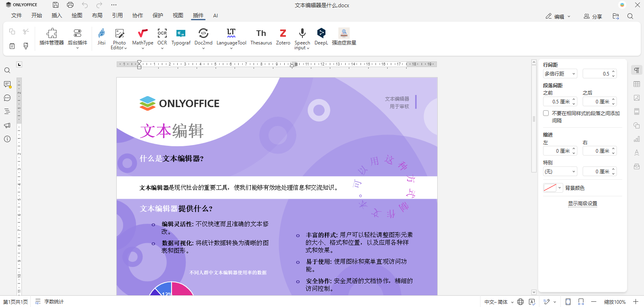Redo the last action
Image resolution: width=644 pixels, height=307 pixels.
coord(99,5)
